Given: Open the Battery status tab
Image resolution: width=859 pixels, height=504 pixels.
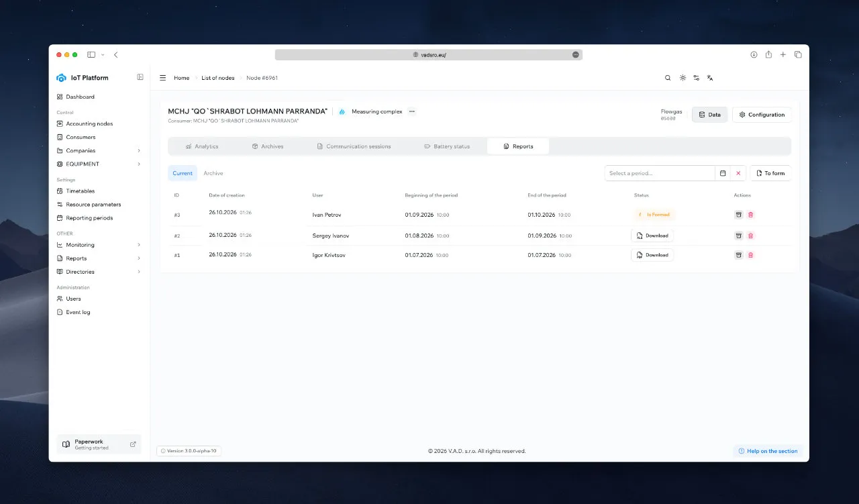Looking at the screenshot, I should click(x=447, y=146).
